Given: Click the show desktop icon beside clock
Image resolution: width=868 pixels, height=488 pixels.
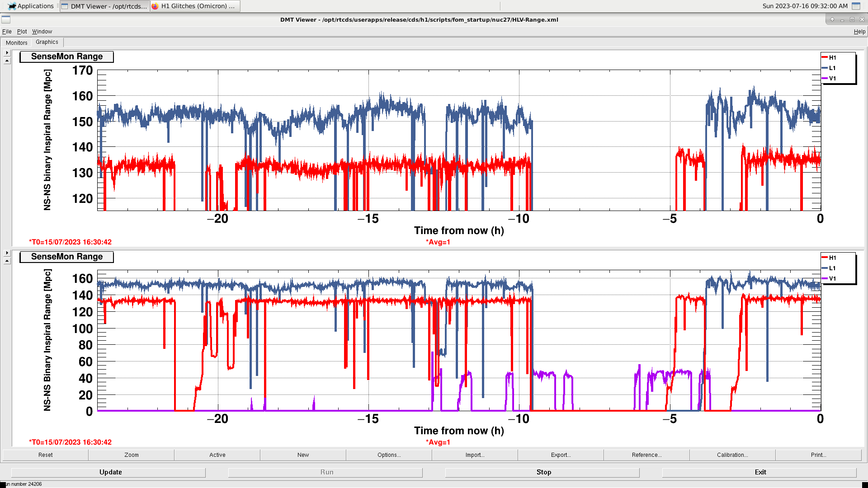Looking at the screenshot, I should [856, 6].
